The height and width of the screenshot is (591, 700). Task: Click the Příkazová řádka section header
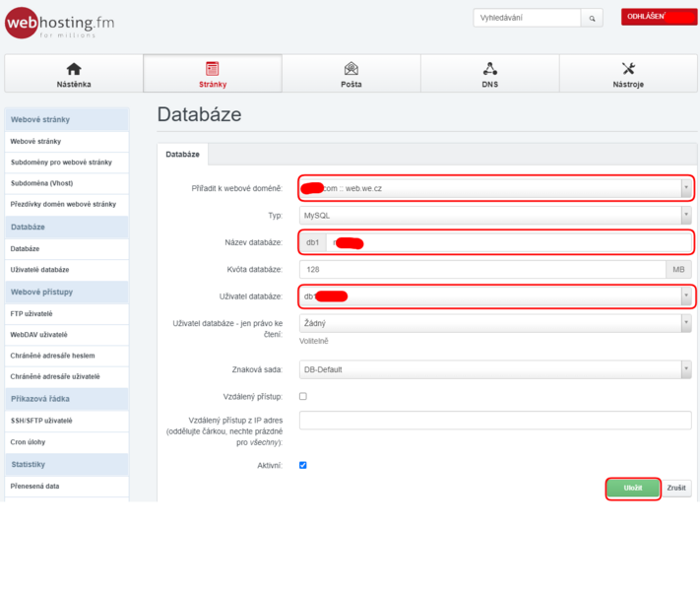click(67, 399)
